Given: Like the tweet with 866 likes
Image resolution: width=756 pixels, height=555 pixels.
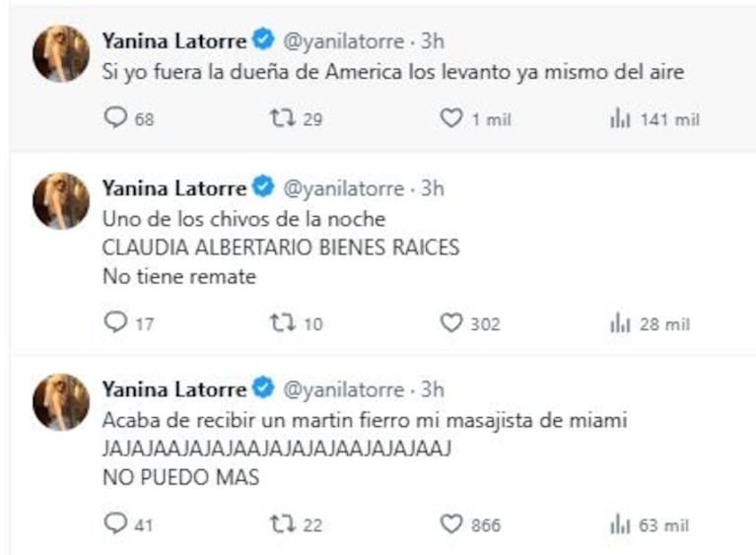Looking at the screenshot, I should point(450,524).
